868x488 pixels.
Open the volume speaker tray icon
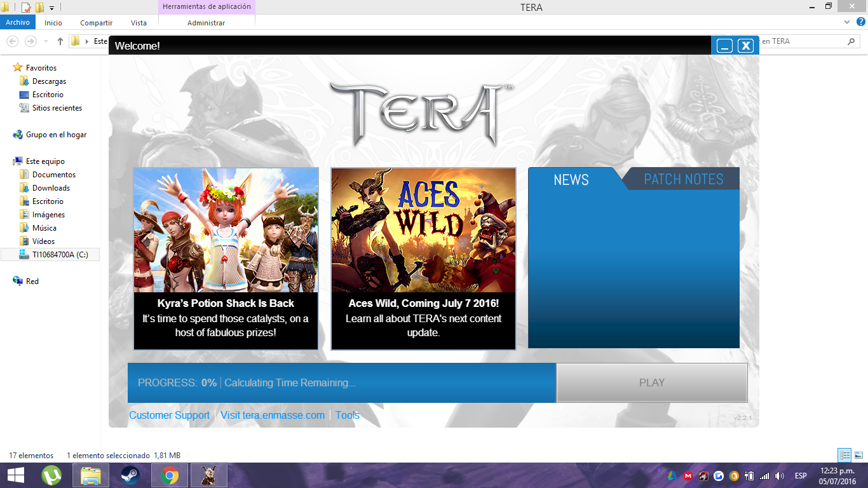[x=780, y=475]
